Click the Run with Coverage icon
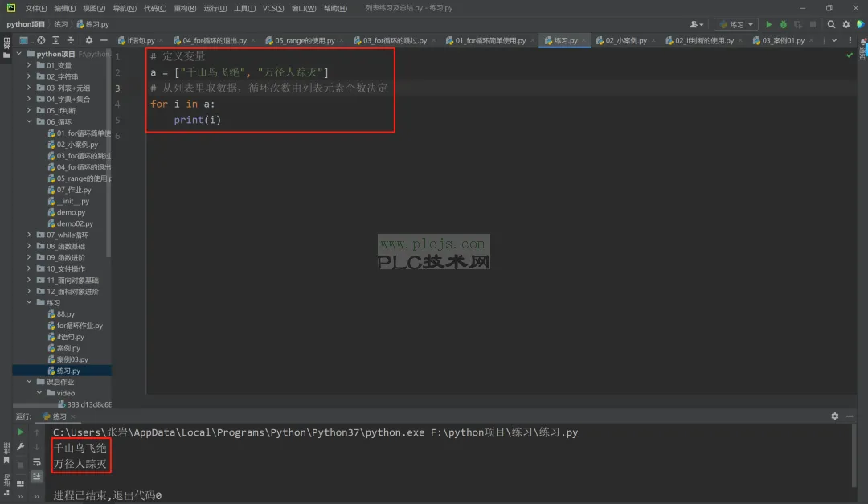868x504 pixels. coord(798,24)
